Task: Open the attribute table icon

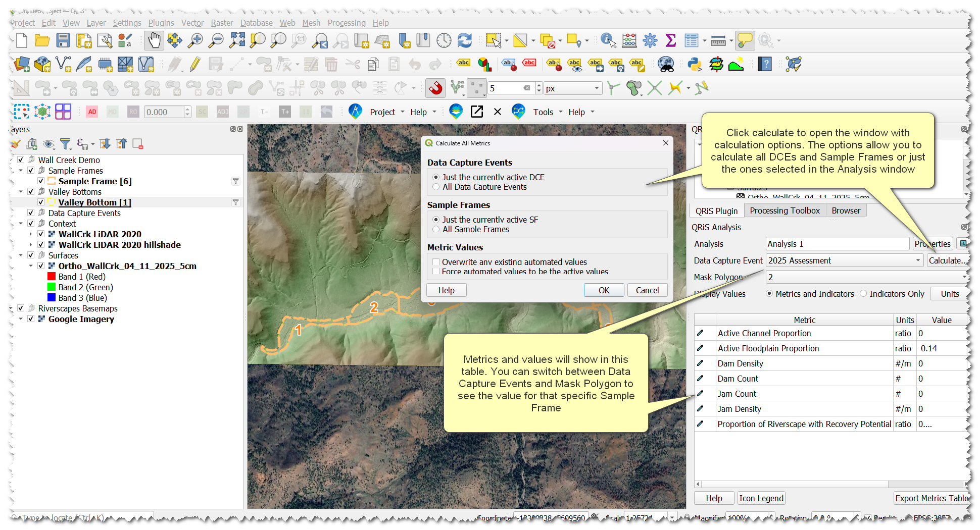Action: point(691,40)
